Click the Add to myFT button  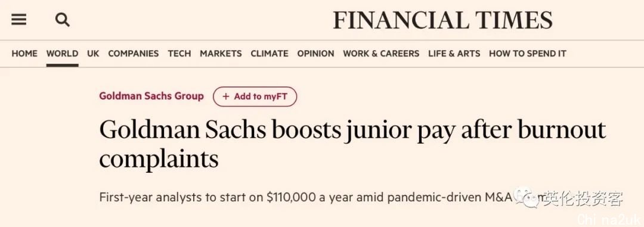pyautogui.click(x=255, y=97)
